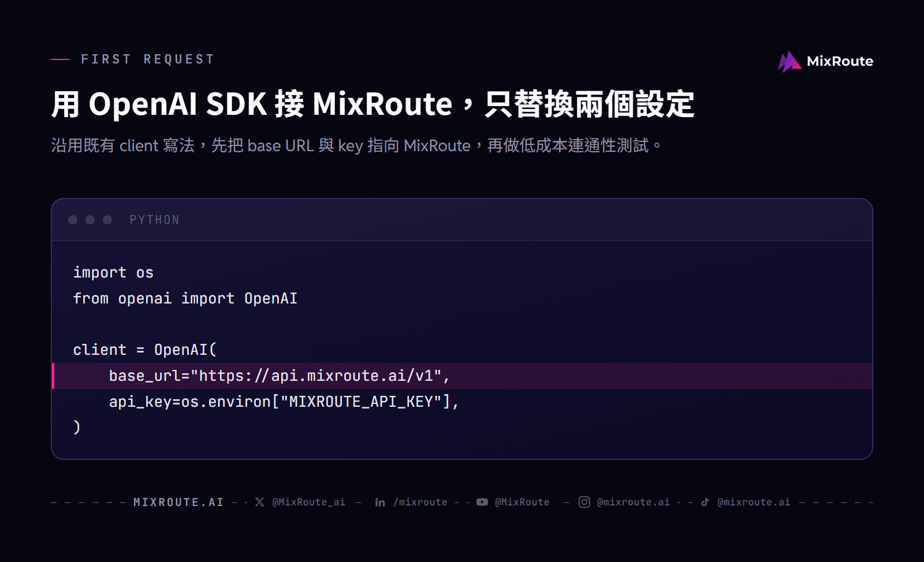Open the @mixroute.ai handle beside the TikTok icon
The width and height of the screenshot is (924, 562).
[x=754, y=502]
